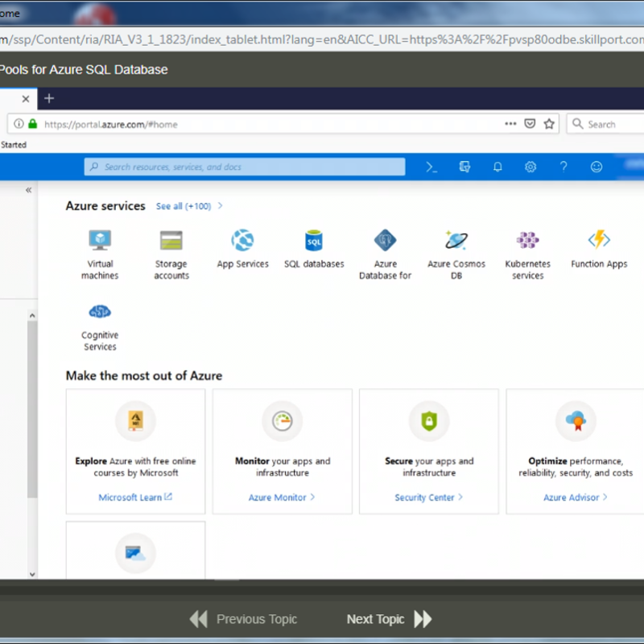
Task: Click partially visible cloud card icon
Action: 135,553
